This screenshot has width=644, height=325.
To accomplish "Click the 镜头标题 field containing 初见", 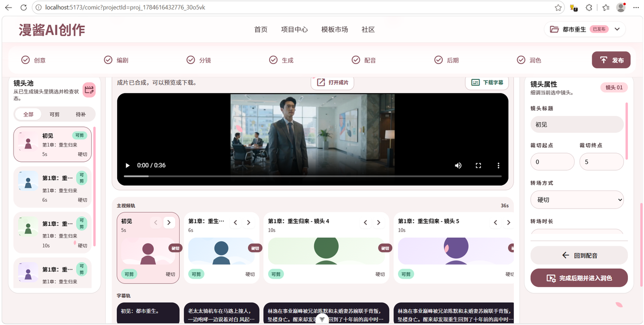I will [577, 124].
